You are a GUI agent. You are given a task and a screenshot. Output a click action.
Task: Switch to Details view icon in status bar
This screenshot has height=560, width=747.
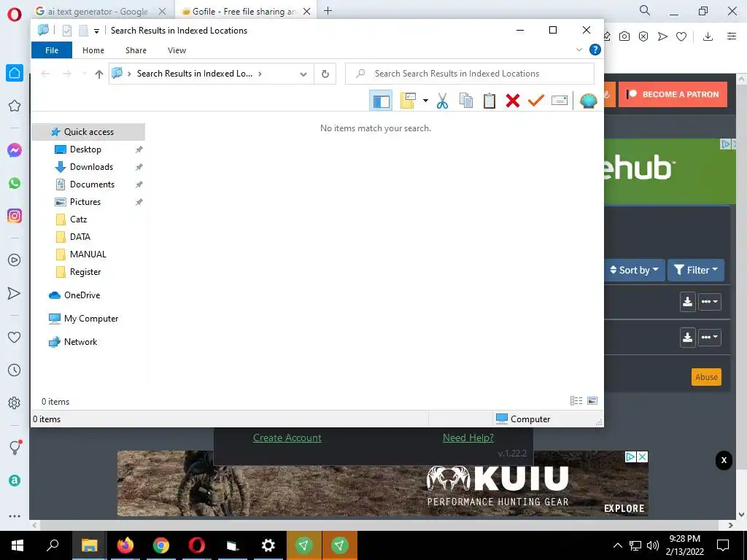pyautogui.click(x=576, y=401)
